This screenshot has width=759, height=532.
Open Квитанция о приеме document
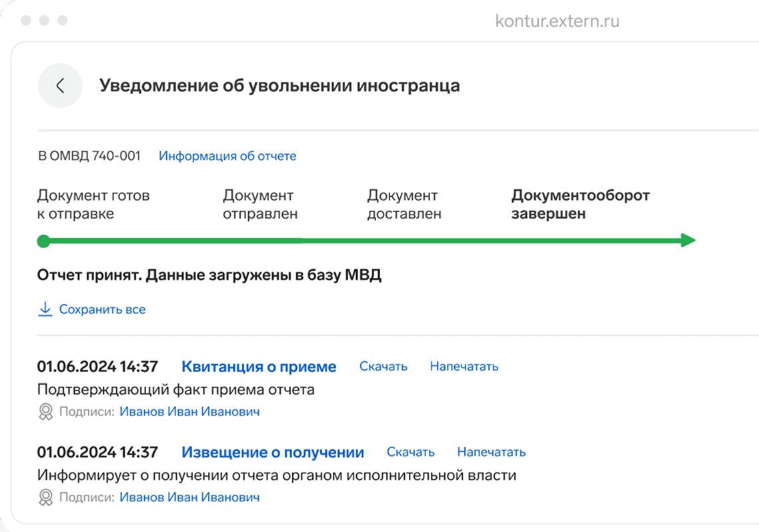coord(259,366)
